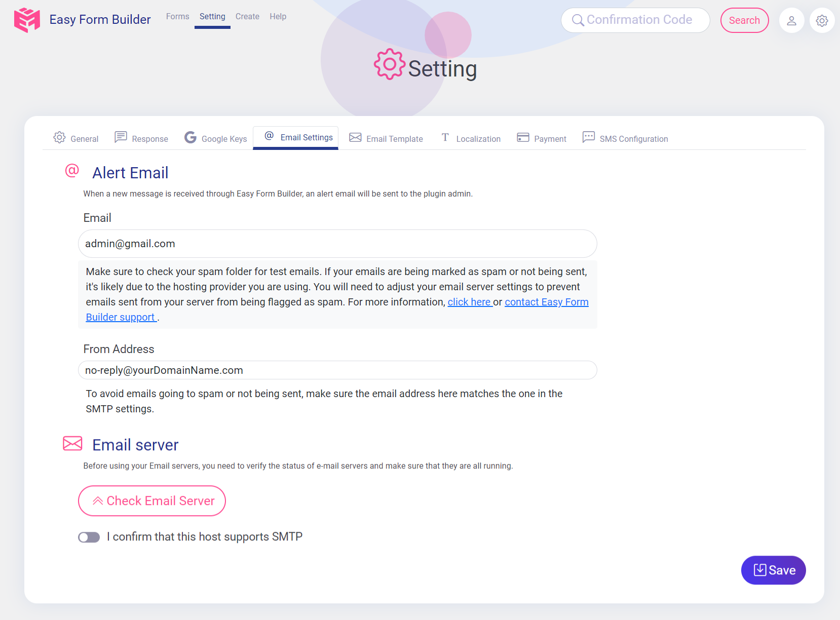The image size is (840, 620).
Task: Follow the "click here" link
Action: tap(469, 302)
